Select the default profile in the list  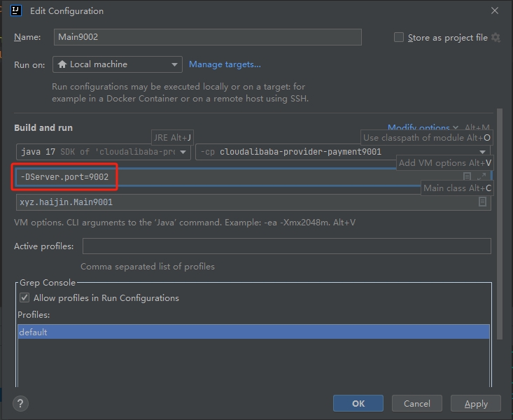tap(253, 332)
